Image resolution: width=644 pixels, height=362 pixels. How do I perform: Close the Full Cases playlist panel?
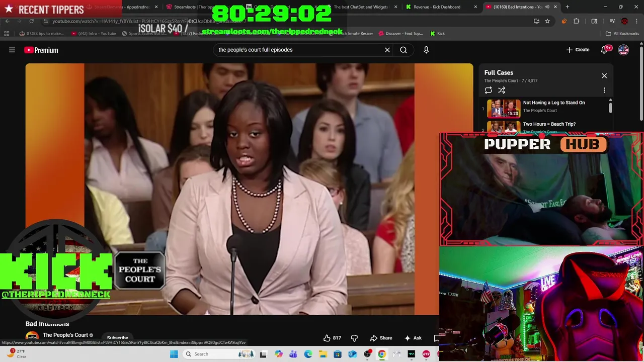pos(604,76)
